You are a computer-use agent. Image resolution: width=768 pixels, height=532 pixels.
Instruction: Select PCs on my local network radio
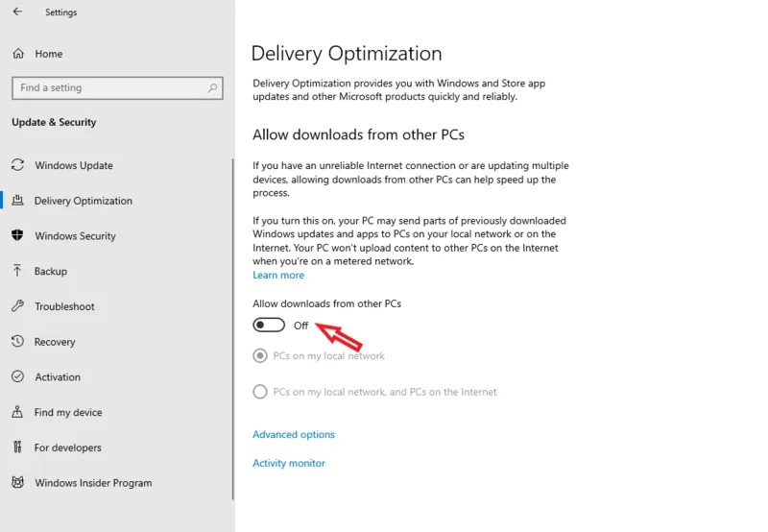point(260,355)
